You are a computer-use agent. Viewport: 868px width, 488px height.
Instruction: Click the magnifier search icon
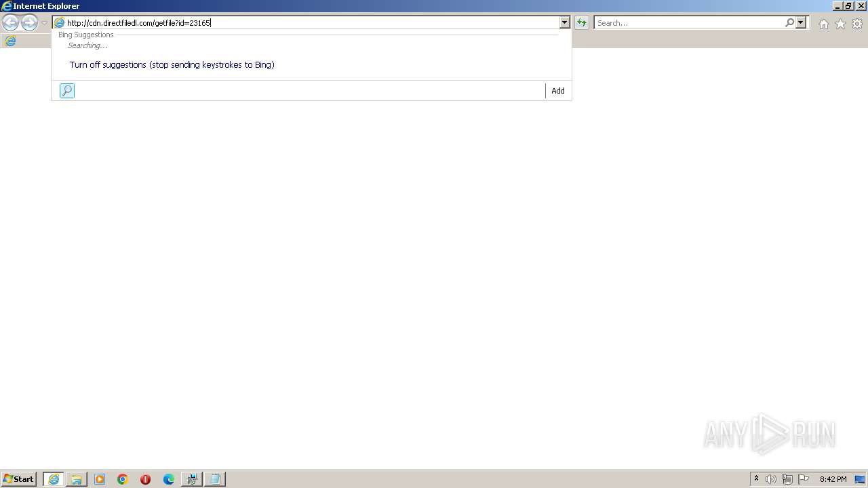click(x=789, y=23)
